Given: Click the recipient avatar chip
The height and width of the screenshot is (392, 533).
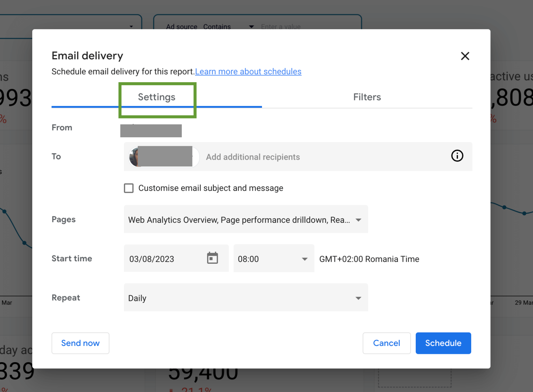Looking at the screenshot, I should coord(164,157).
